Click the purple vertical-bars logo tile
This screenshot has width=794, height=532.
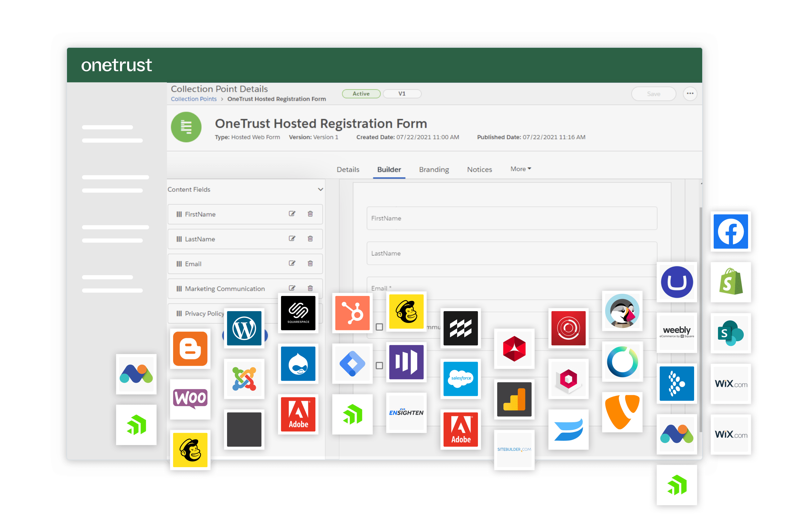(406, 362)
